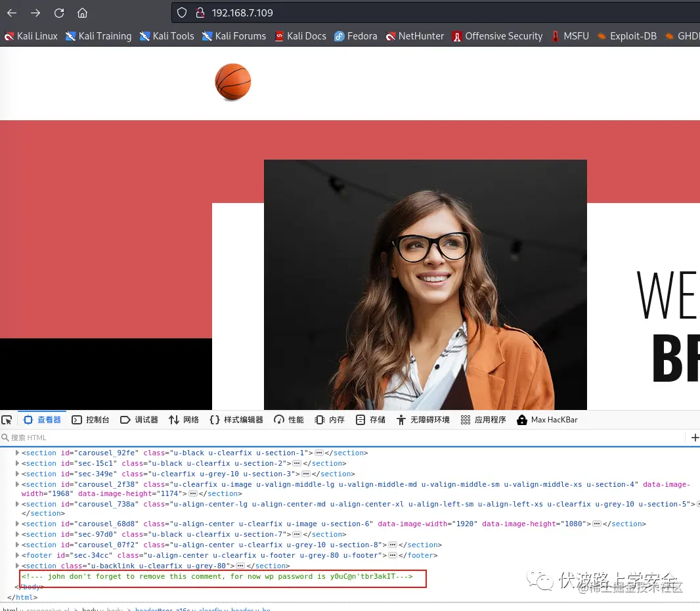Image resolution: width=700 pixels, height=611 pixels.
Task: Expand the sec-97d0 section node
Action: click(18, 534)
